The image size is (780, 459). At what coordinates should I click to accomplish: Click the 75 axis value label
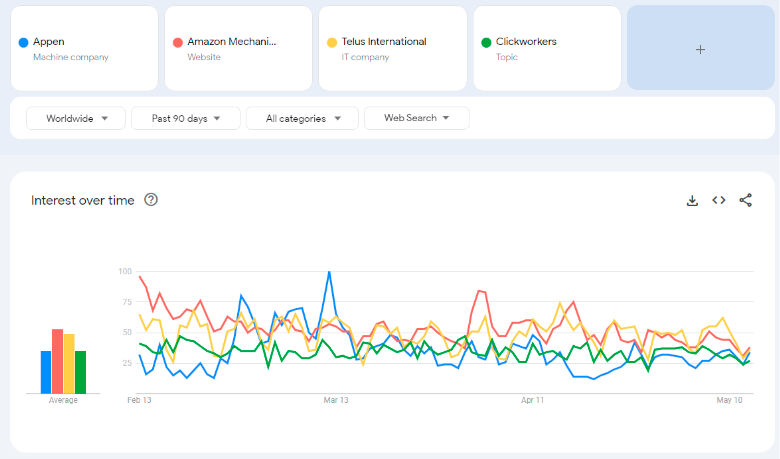click(127, 302)
